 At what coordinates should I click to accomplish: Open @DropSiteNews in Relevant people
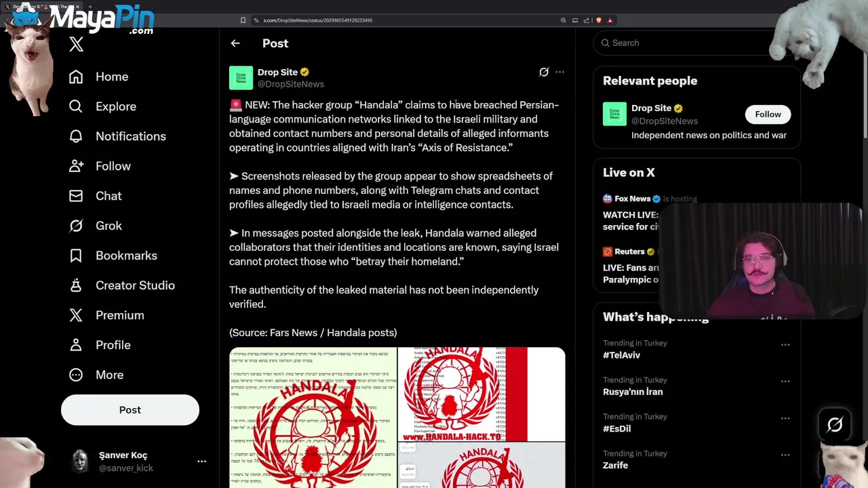(664, 121)
